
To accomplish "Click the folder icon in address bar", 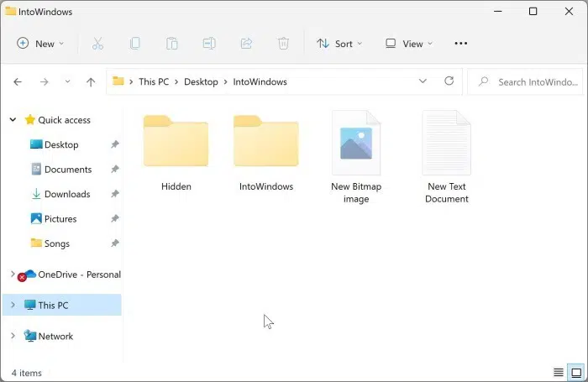I will pos(118,81).
